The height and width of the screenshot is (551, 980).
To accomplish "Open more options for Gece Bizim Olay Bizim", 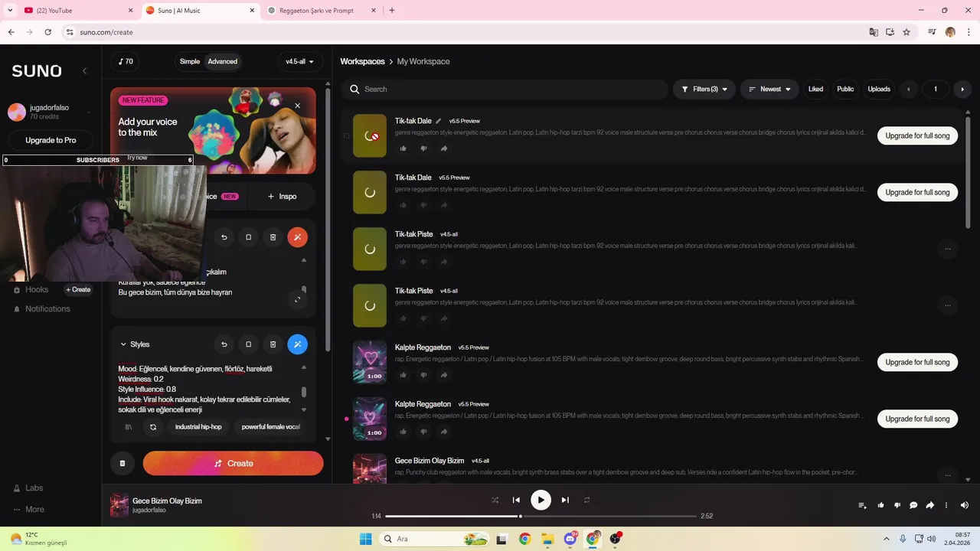I will [948, 475].
